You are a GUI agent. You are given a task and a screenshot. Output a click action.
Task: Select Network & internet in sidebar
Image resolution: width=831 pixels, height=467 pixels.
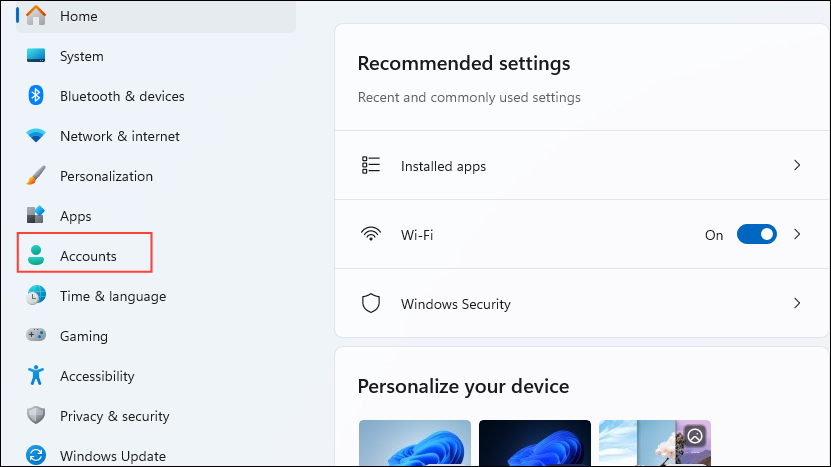(156, 136)
